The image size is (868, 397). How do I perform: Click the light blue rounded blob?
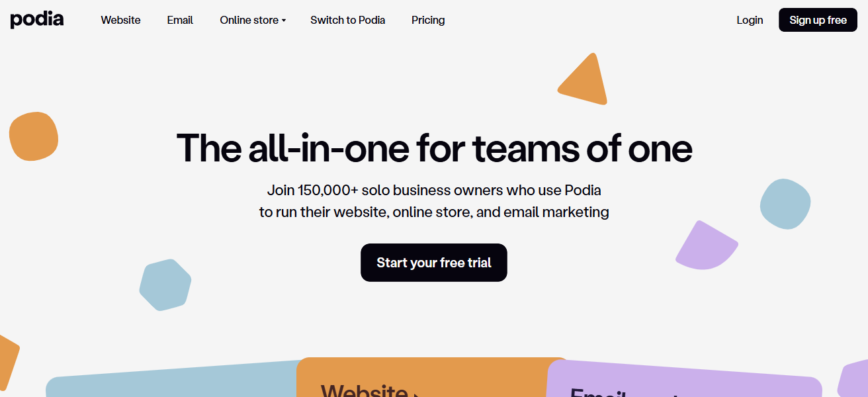785,204
